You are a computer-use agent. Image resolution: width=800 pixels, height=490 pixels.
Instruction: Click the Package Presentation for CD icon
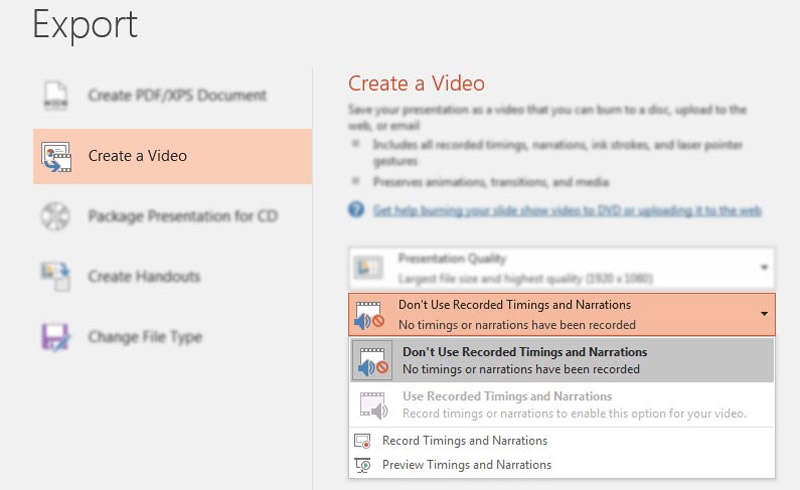pyautogui.click(x=57, y=216)
